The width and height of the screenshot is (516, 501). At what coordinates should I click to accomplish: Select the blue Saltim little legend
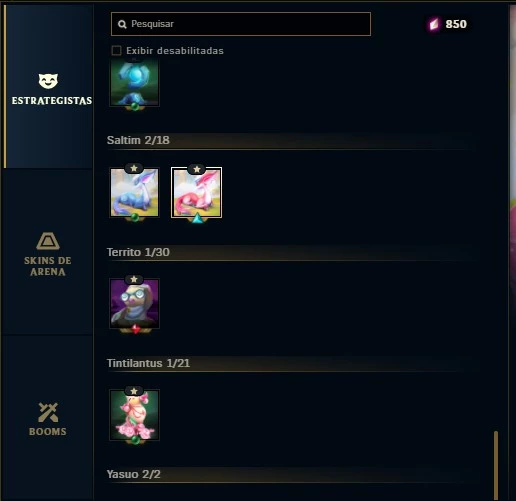point(134,193)
